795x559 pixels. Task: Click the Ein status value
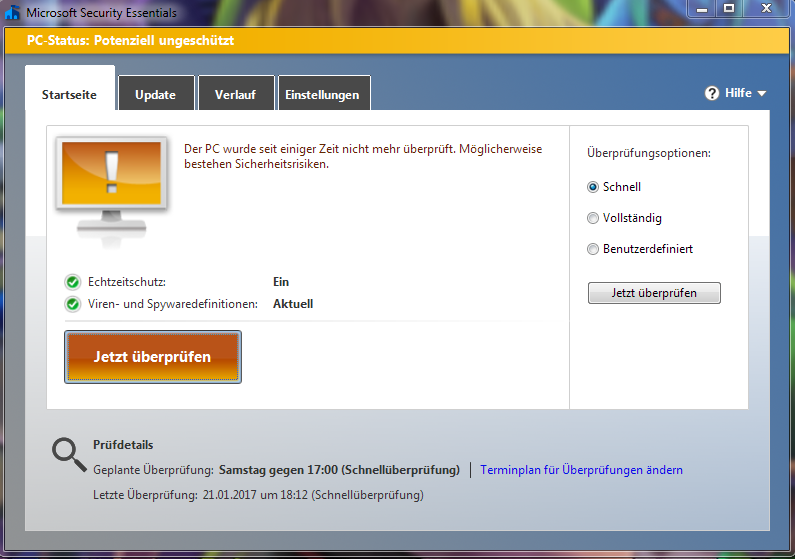[x=281, y=282]
